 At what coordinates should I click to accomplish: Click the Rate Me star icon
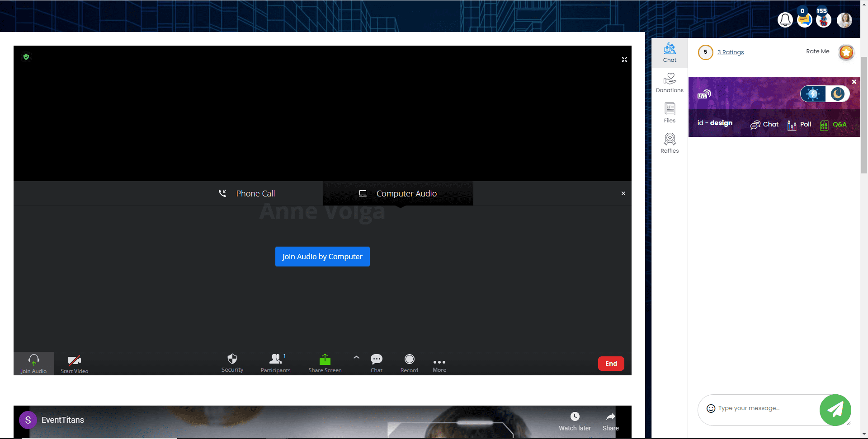click(846, 52)
